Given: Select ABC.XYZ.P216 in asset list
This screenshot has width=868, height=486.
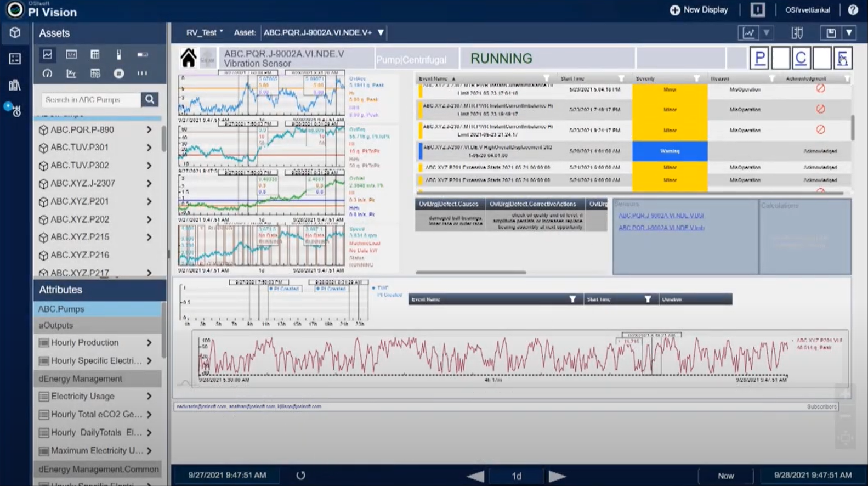Looking at the screenshot, I should click(80, 255).
